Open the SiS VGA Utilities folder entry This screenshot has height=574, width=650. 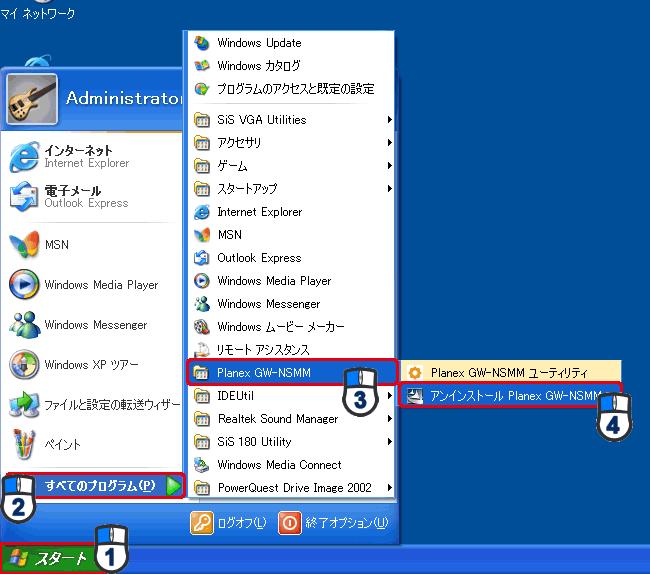click(291, 119)
